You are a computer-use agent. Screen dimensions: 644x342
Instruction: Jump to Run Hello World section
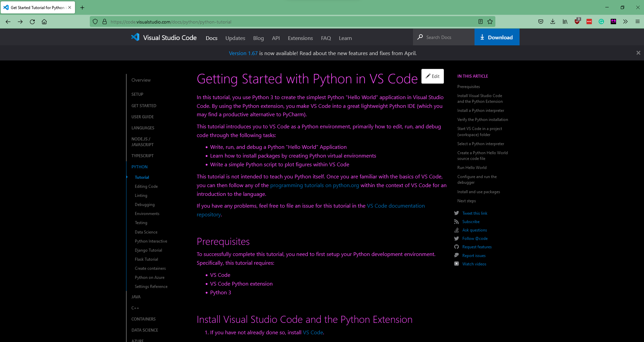coord(472,167)
